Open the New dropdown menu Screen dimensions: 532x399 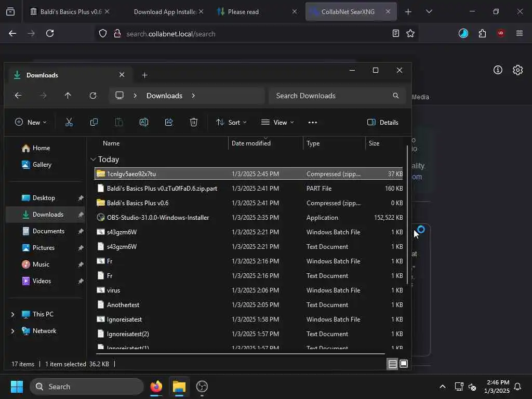(x=31, y=123)
